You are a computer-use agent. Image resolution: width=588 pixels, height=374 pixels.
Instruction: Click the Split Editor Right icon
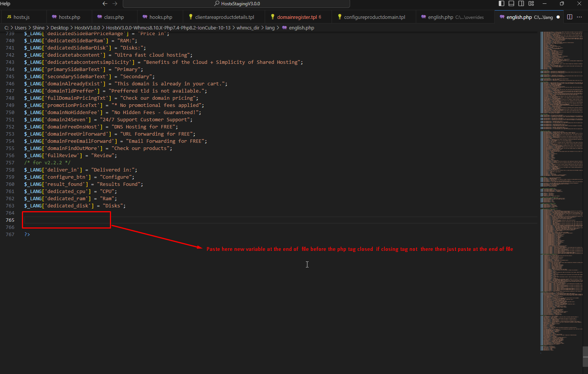[569, 17]
